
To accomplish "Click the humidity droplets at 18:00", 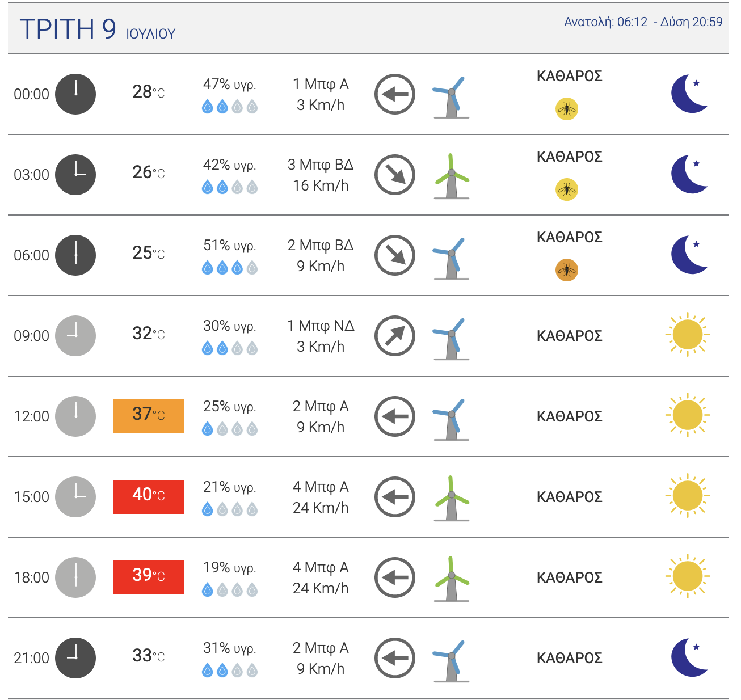I will 230,590.
